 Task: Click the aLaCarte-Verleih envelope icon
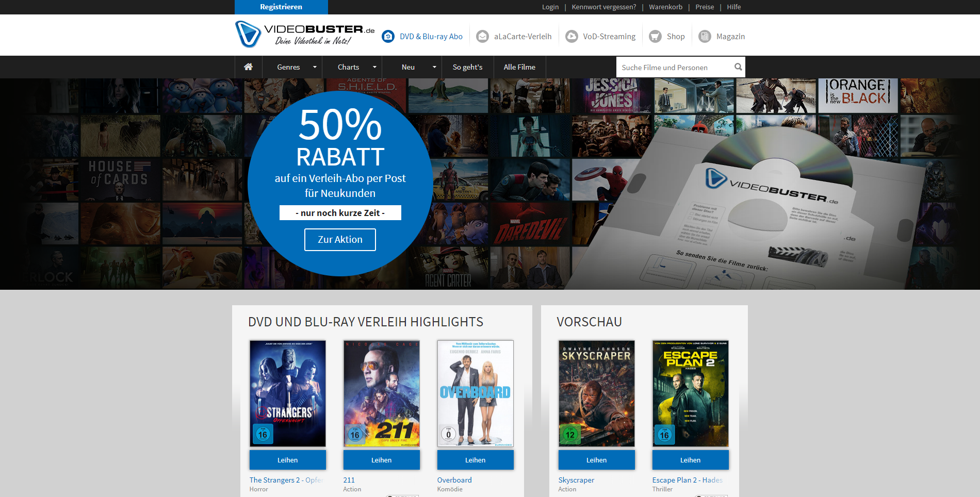(x=482, y=37)
